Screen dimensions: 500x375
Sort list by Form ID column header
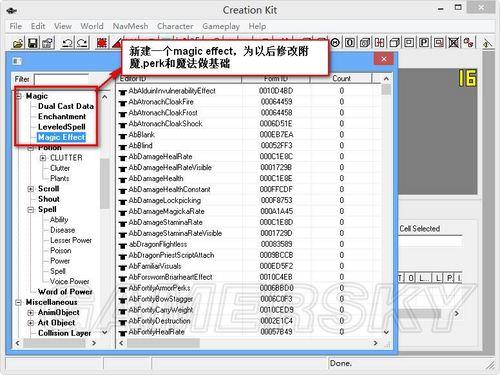point(276,79)
